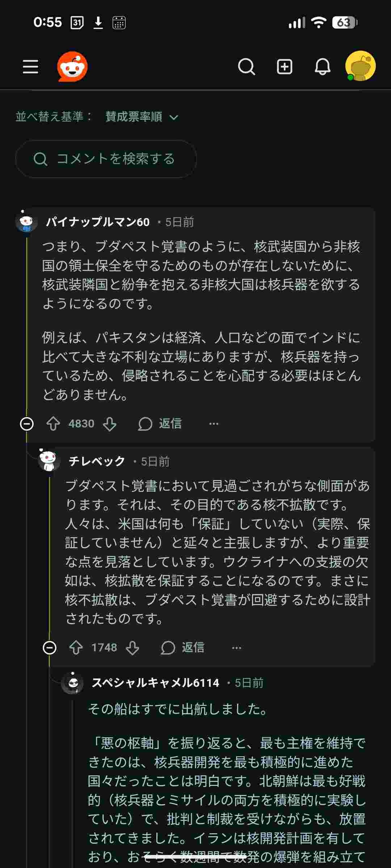
Task: Open the notifications bell
Action: pos(322,67)
